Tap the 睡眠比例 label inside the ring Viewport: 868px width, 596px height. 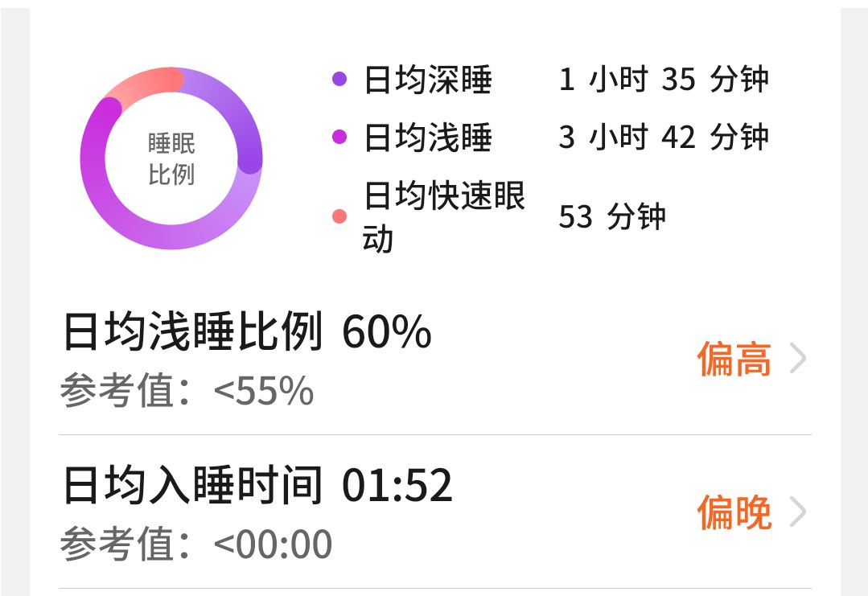tap(171, 159)
